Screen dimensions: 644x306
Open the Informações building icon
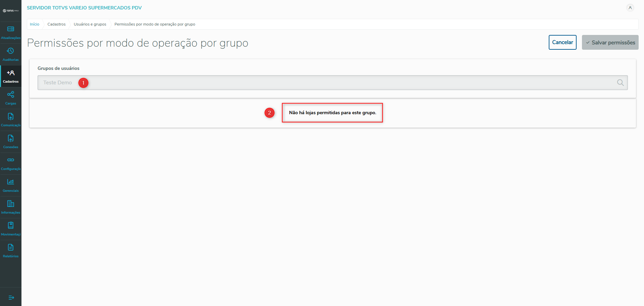click(x=11, y=204)
